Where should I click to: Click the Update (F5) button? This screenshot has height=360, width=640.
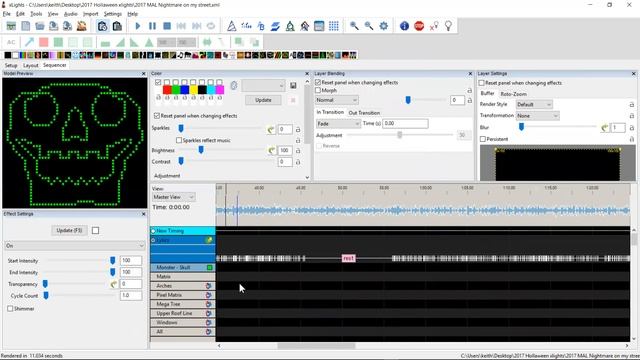(x=69, y=231)
